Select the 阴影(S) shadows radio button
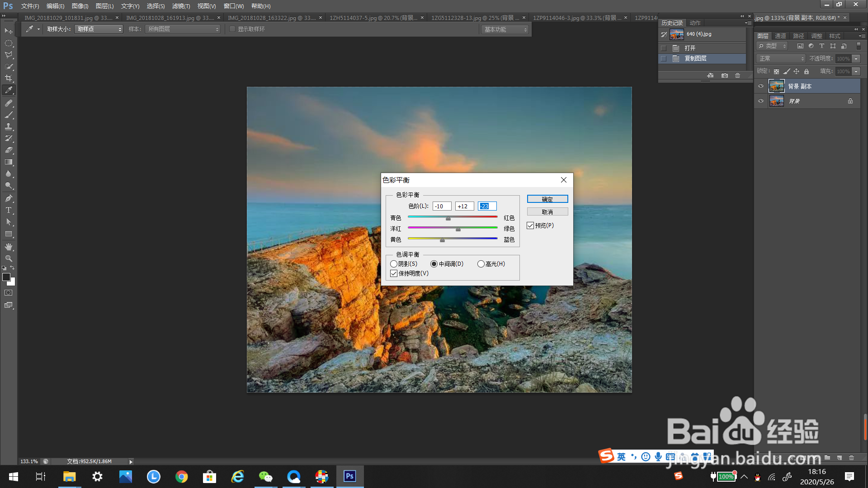 pyautogui.click(x=394, y=264)
